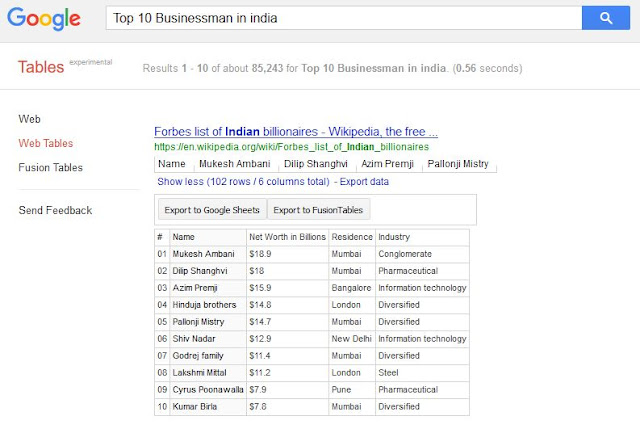Click the New Delhi residence cell
The width and height of the screenshot is (640, 429).
351,339
